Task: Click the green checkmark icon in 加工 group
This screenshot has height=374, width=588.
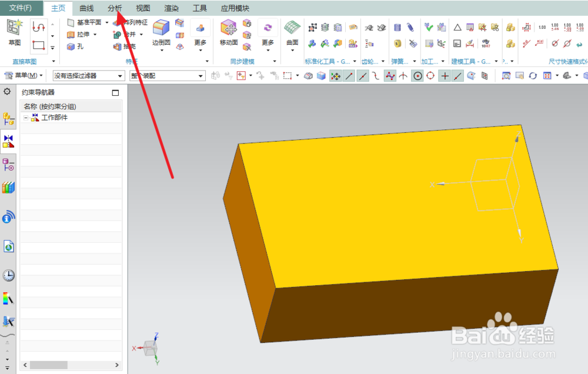Action: (x=429, y=27)
